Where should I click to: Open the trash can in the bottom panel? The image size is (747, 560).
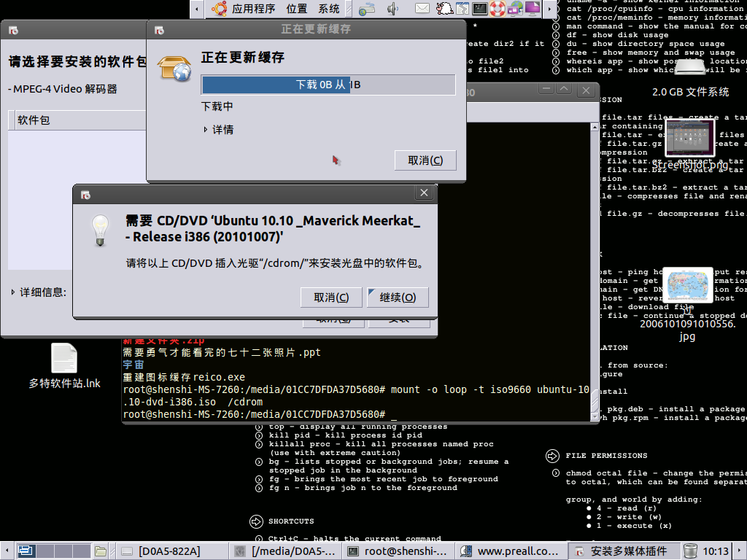click(690, 551)
